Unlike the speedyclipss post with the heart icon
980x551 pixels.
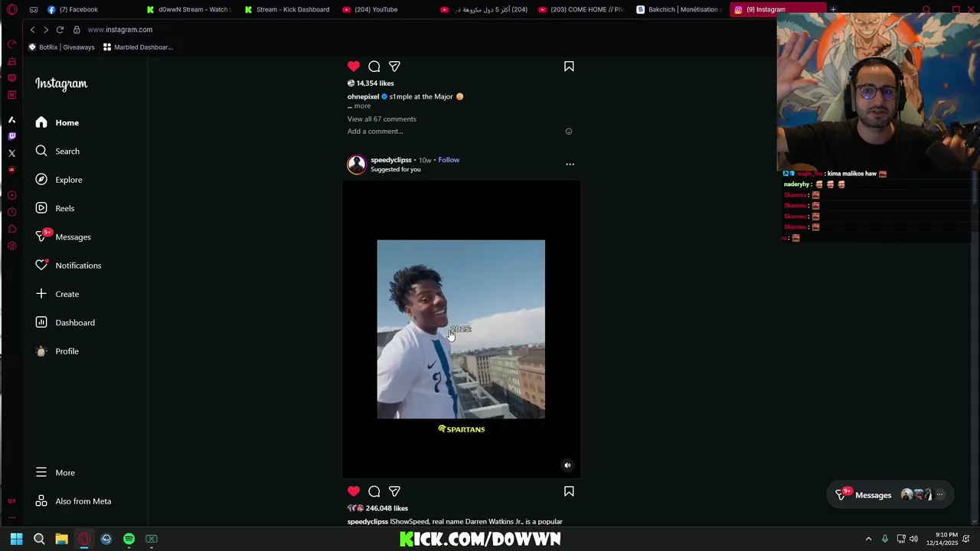354,491
